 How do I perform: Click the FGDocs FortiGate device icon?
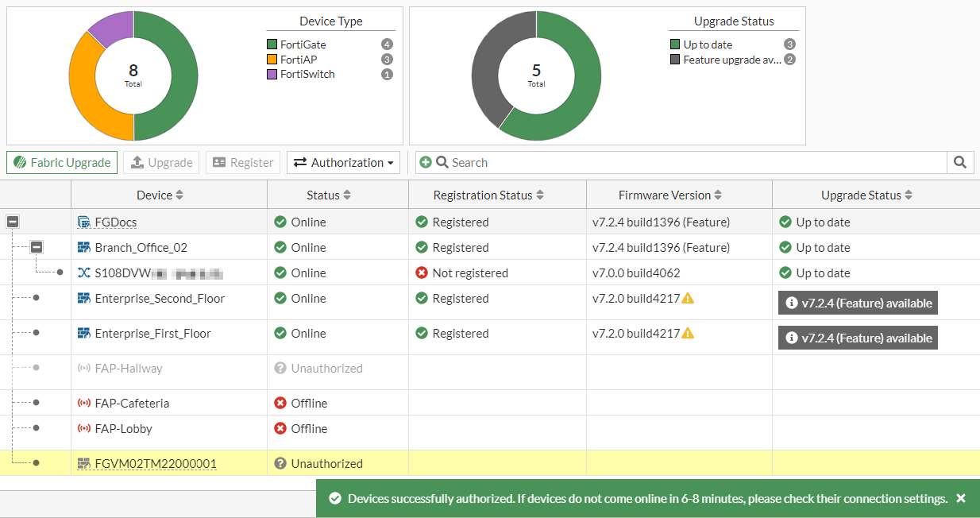click(x=84, y=222)
